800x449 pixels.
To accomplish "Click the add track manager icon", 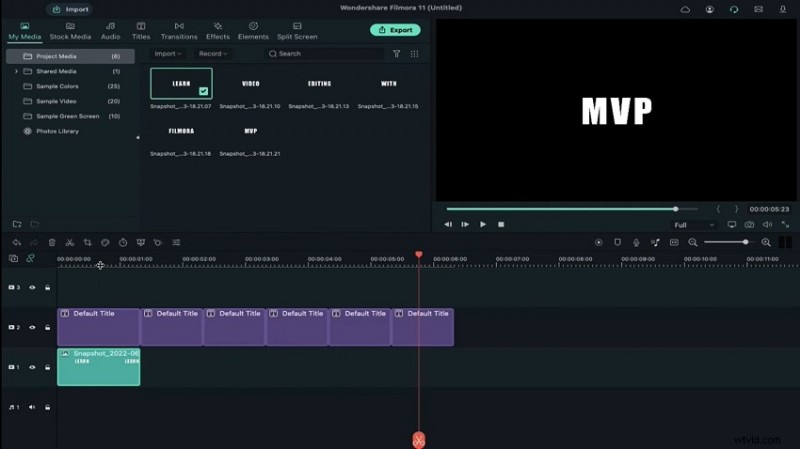I will tap(14, 259).
